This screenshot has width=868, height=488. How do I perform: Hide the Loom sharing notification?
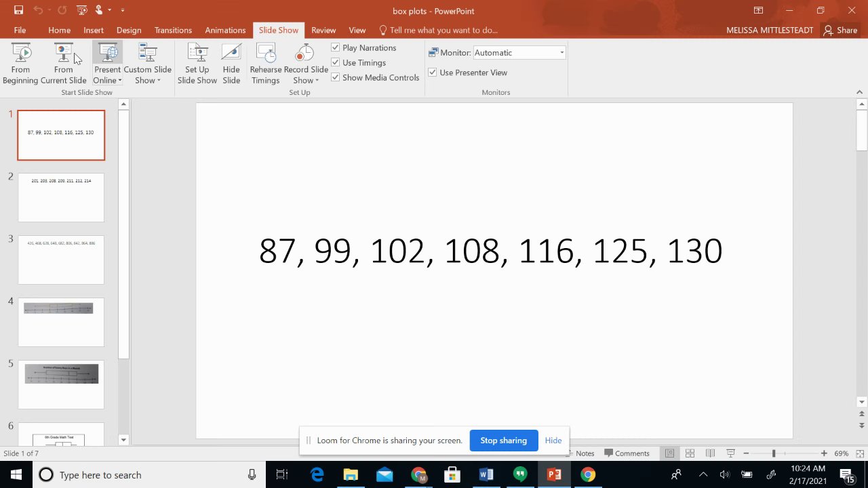[x=553, y=441]
